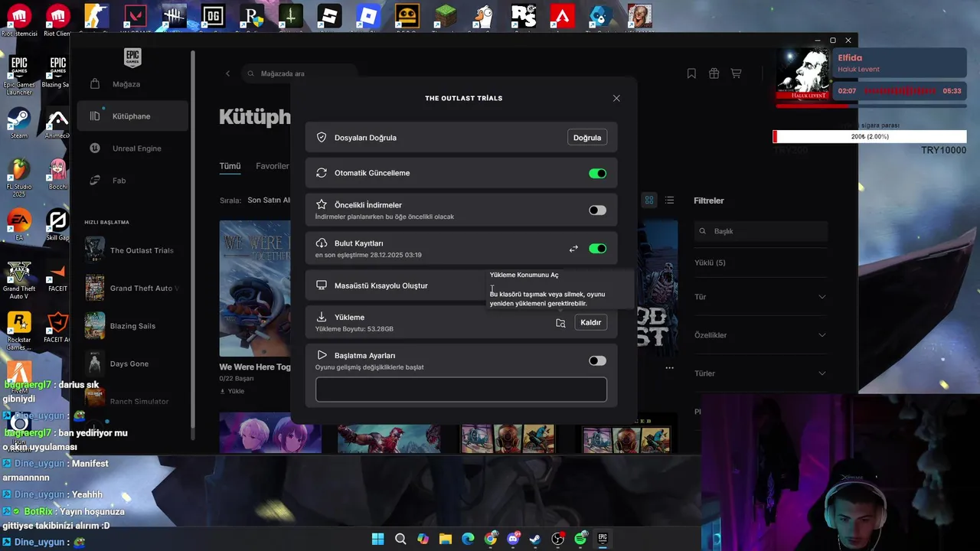Image resolution: width=980 pixels, height=551 pixels.
Task: Enable the Öncelikli İndirmeler toggle
Action: point(597,210)
